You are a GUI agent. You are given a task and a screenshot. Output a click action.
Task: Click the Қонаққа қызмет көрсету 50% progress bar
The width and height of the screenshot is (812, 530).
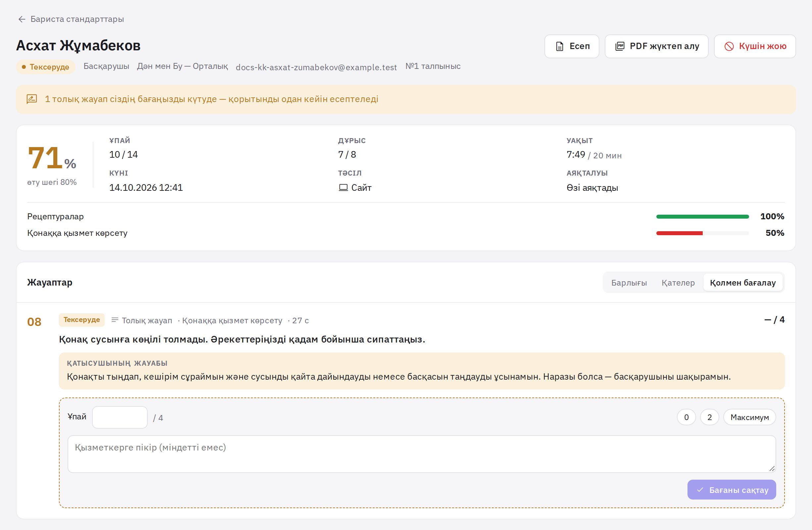[702, 233]
